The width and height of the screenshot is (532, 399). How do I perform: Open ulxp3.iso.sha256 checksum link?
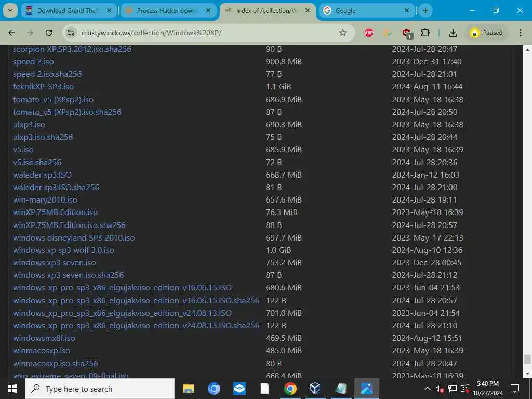coord(43,137)
